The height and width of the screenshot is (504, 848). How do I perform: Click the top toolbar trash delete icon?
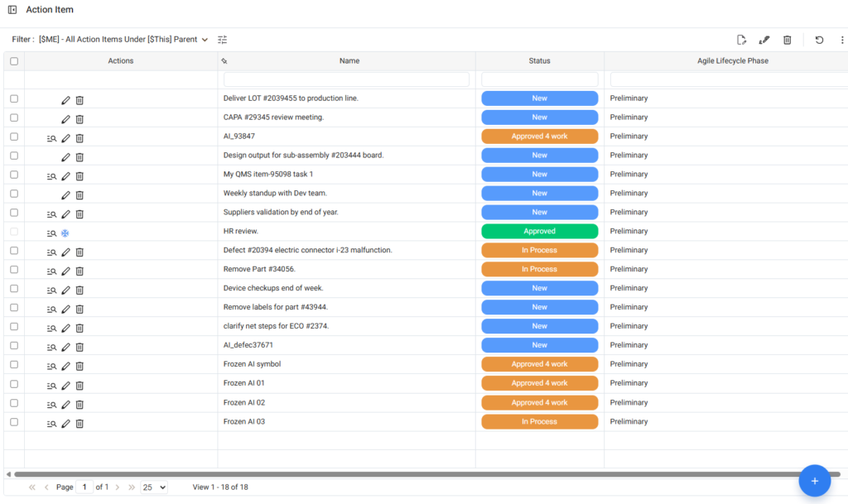point(788,40)
